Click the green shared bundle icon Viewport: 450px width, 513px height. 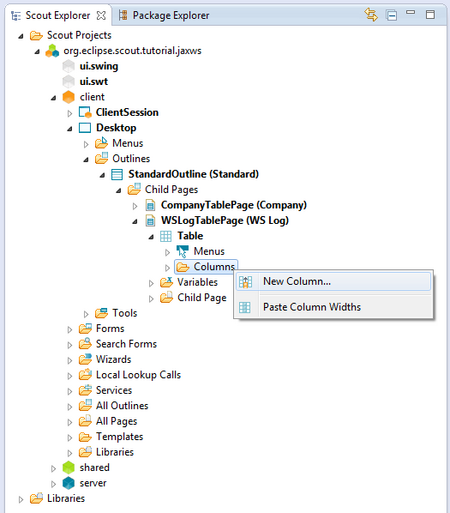click(x=68, y=467)
